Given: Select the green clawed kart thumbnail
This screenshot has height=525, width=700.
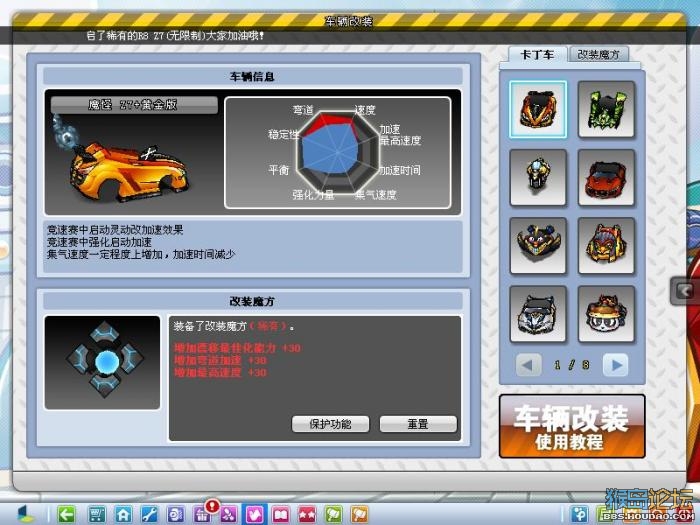Looking at the screenshot, I should click(606, 109).
